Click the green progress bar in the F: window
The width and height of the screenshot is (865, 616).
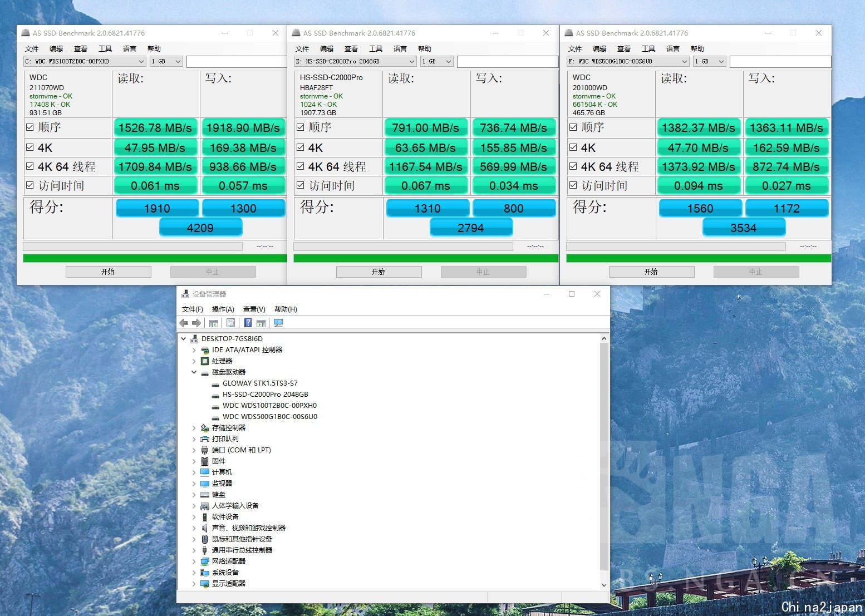coord(699,258)
